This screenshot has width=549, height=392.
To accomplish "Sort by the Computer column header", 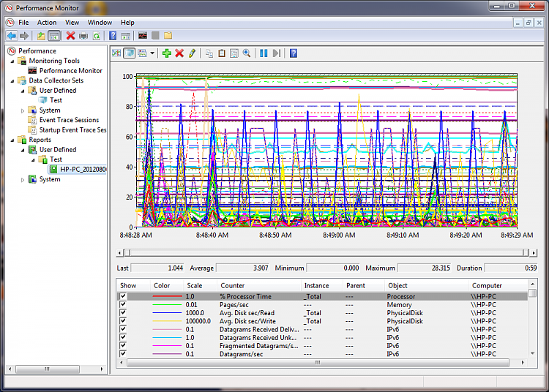I will pyautogui.click(x=498, y=285).
